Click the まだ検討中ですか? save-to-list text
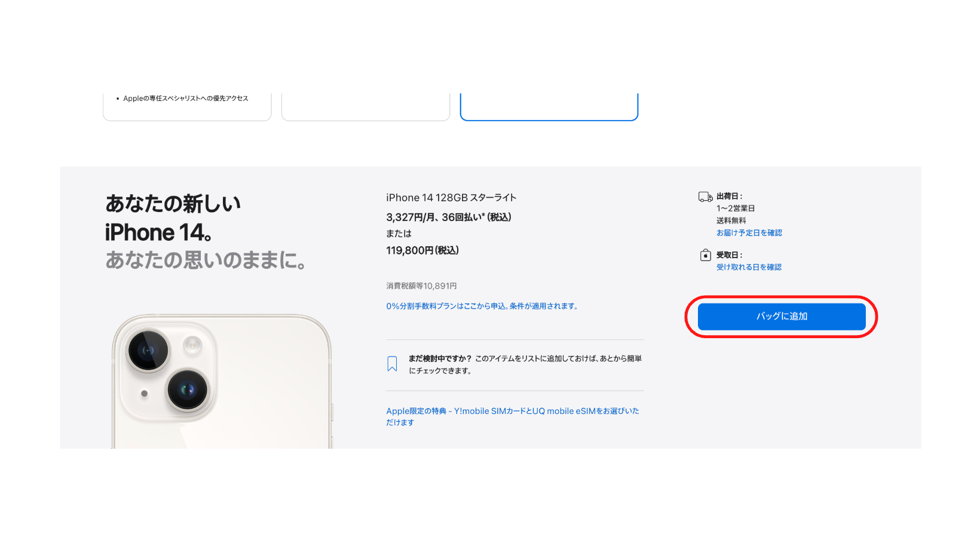 coord(525,364)
